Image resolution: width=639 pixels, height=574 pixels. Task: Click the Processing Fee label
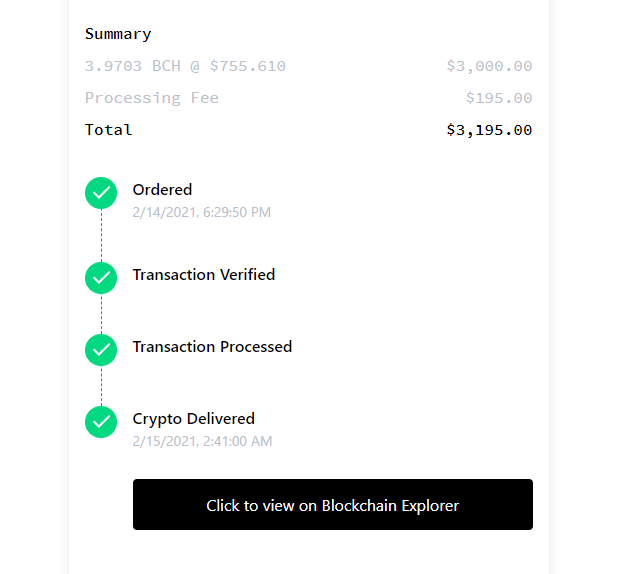click(x=152, y=98)
